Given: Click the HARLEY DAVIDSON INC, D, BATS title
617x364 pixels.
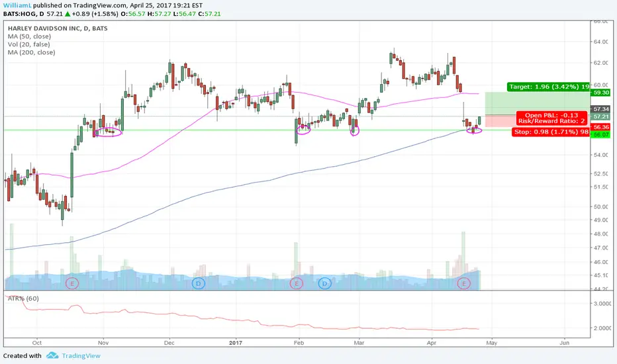Looking at the screenshot, I should pos(58,28).
